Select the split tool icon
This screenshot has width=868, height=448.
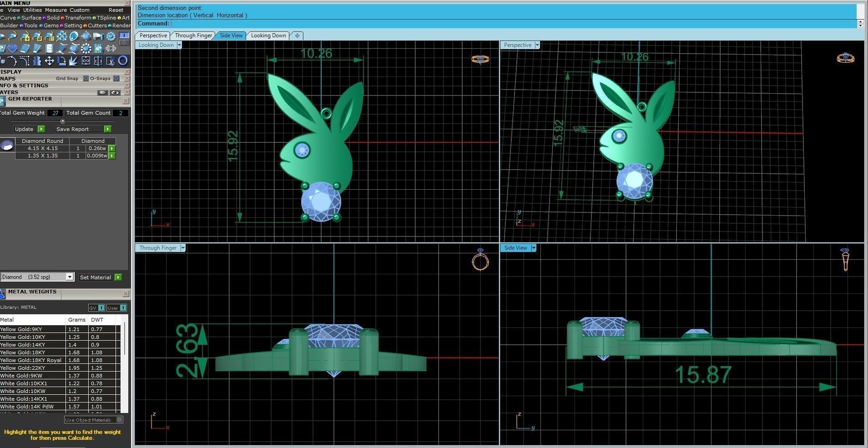pyautogui.click(x=98, y=61)
